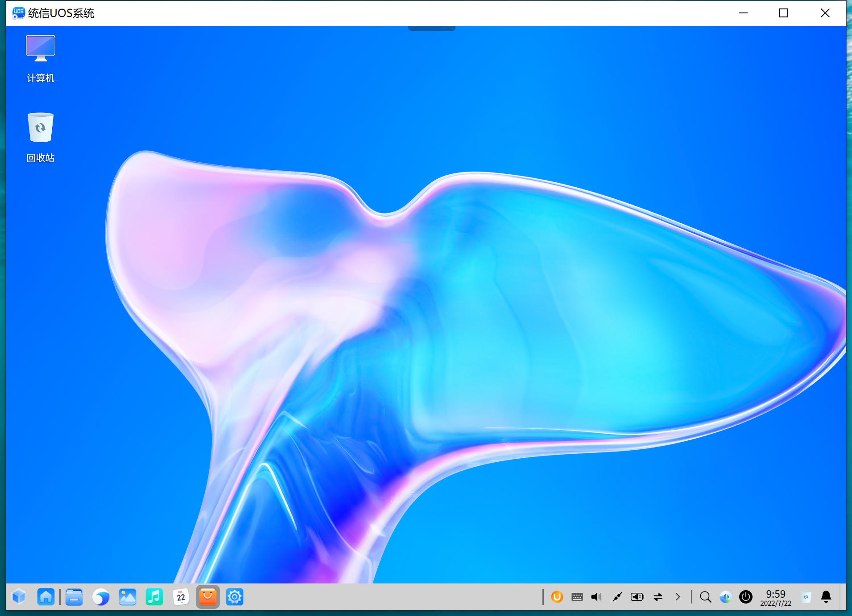Click the network plug tray icon
This screenshot has height=616, width=852.
617,597
